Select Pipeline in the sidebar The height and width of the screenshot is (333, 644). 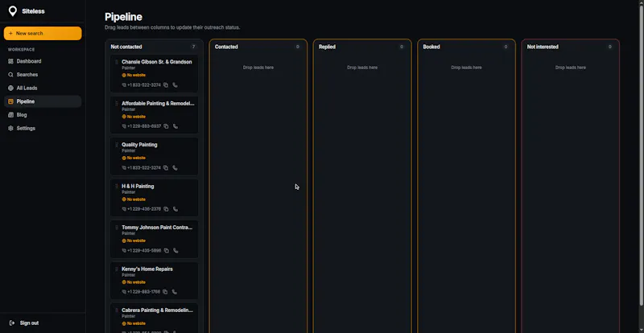point(43,101)
